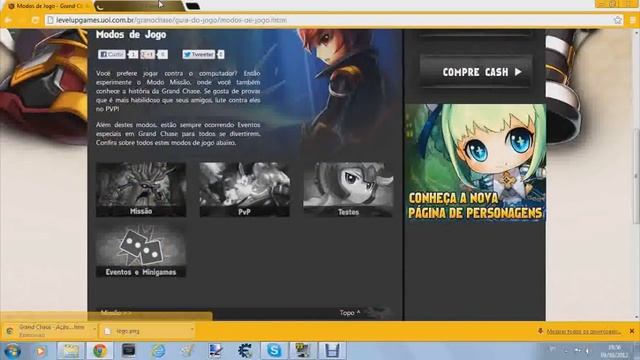Expand the Grand Chase download item arrow
640x360 pixels.
(94, 329)
